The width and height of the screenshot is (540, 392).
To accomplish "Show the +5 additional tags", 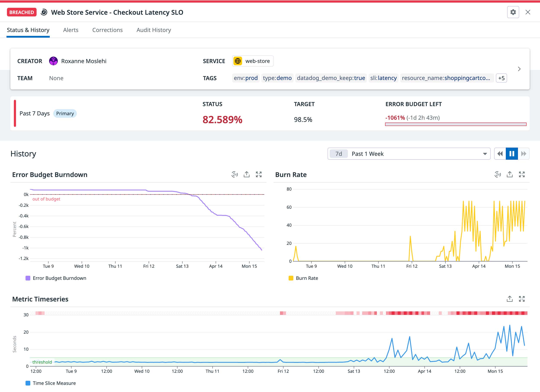I will tap(501, 78).
